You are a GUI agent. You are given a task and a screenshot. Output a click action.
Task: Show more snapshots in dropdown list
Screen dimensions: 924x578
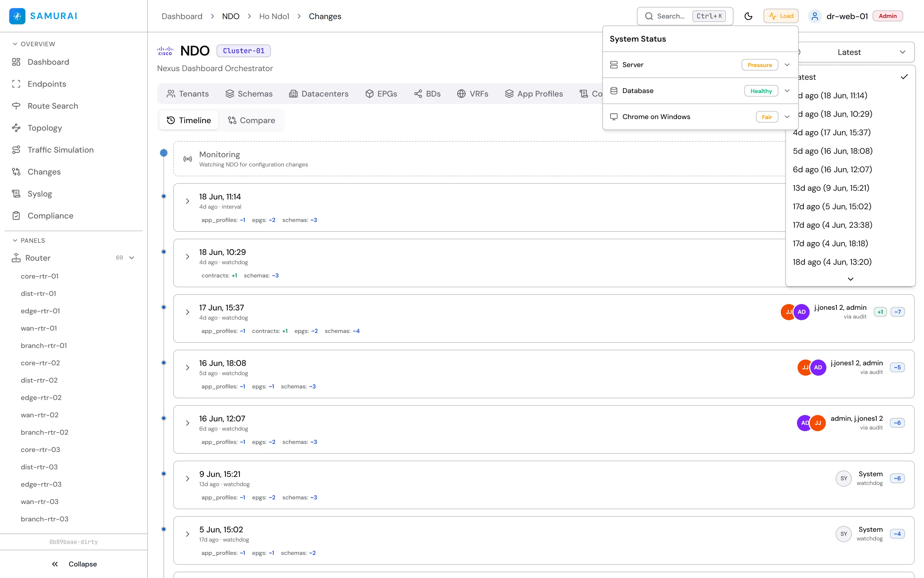pos(850,279)
